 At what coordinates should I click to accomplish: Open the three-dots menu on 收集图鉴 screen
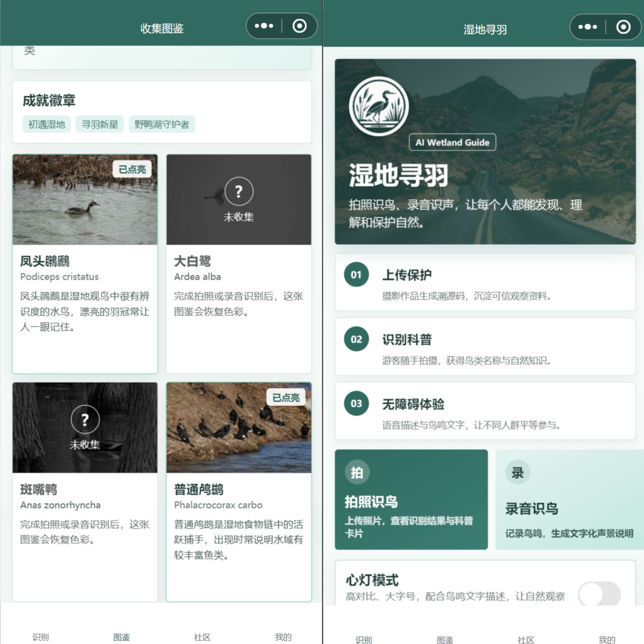pos(264,26)
